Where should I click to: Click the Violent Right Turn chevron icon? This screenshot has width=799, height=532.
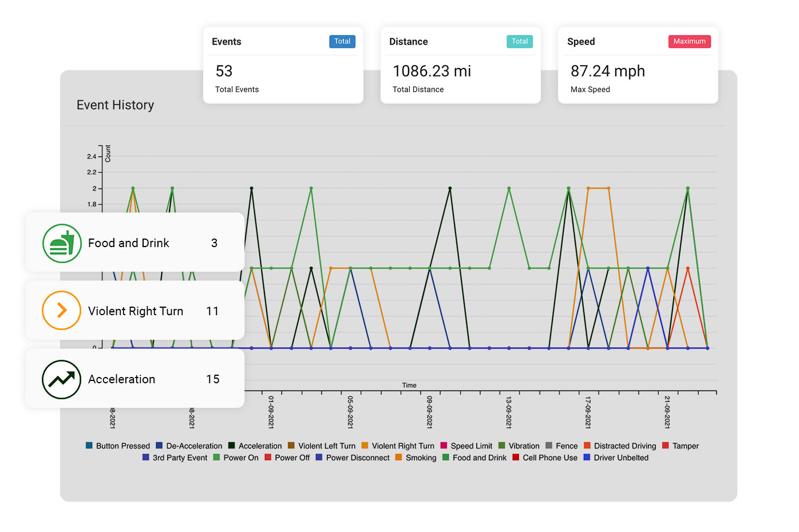click(62, 311)
